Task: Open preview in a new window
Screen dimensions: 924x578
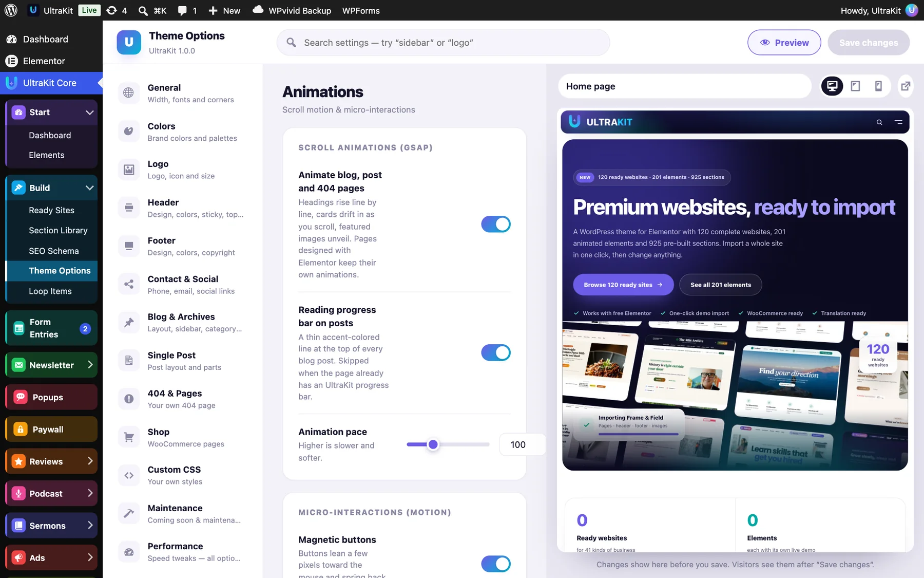Action: point(906,86)
